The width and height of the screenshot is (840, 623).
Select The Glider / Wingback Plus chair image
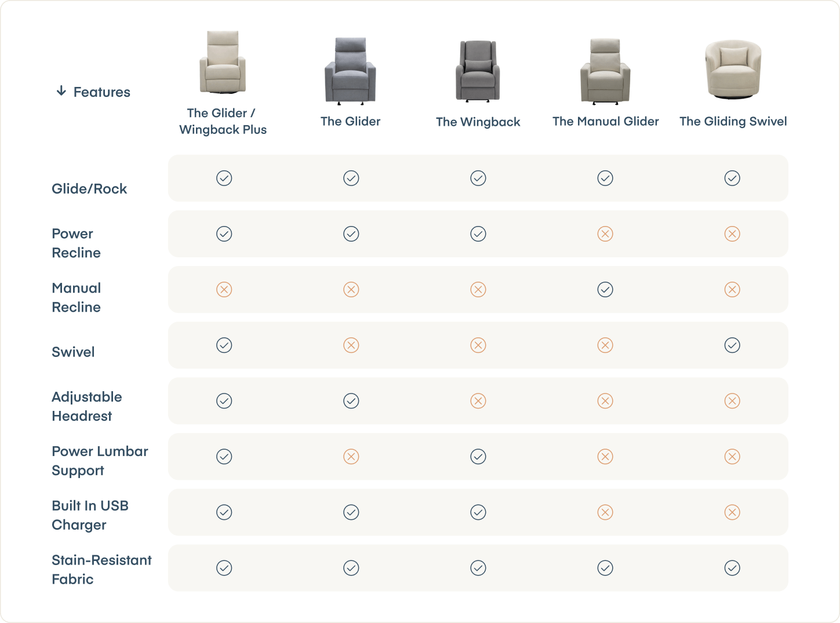[x=223, y=63]
